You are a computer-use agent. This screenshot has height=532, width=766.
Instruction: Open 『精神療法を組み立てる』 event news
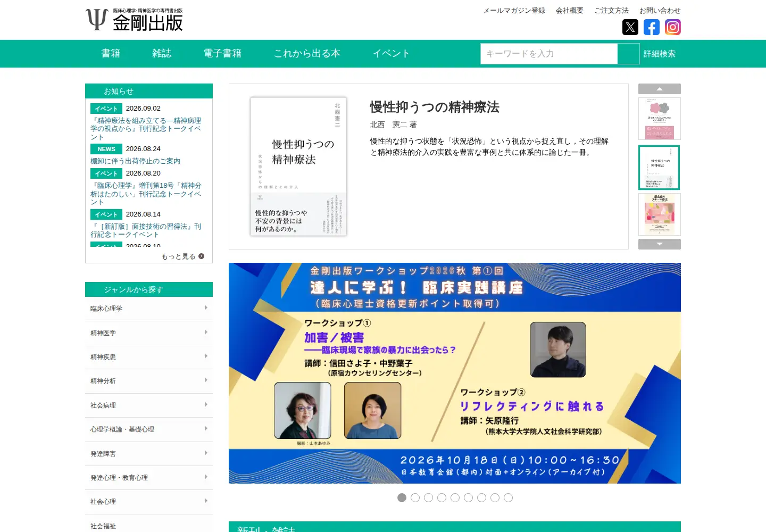pos(146,129)
